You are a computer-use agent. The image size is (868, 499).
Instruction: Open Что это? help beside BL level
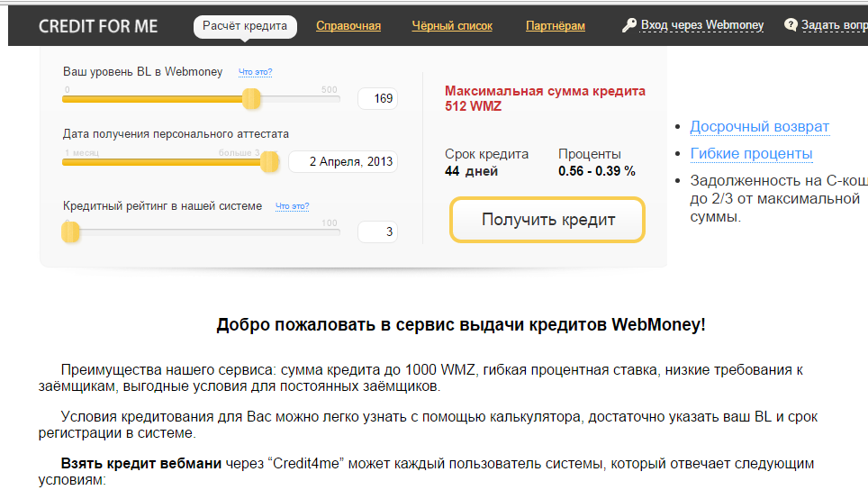point(255,72)
